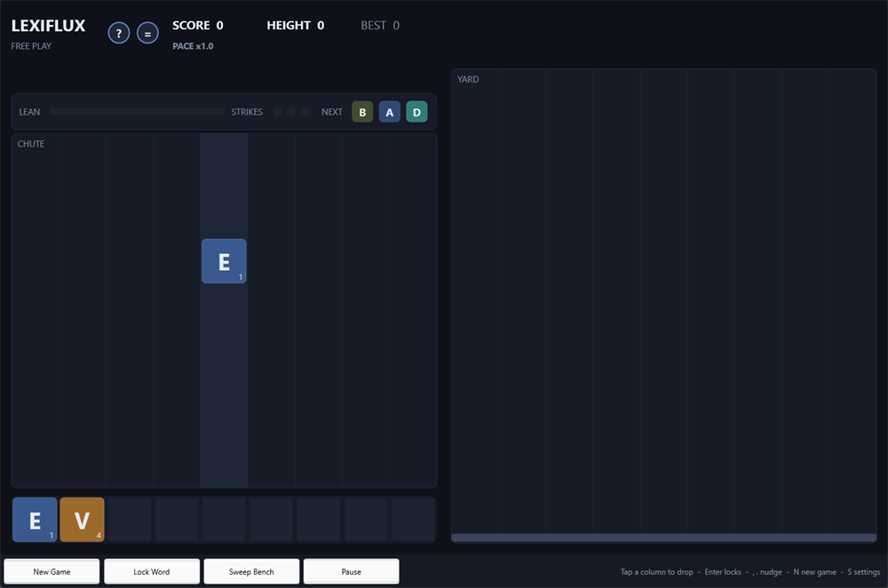Image resolution: width=888 pixels, height=588 pixels.
Task: Select the E tile on the bench
Action: click(x=35, y=520)
